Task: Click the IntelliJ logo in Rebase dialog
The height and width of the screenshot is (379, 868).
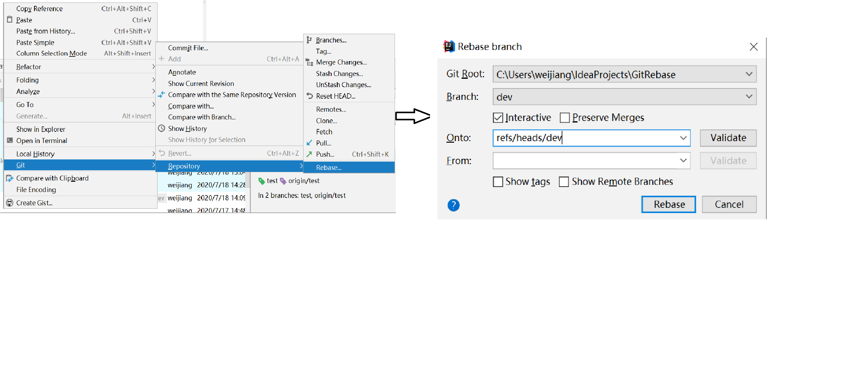Action: click(x=449, y=46)
